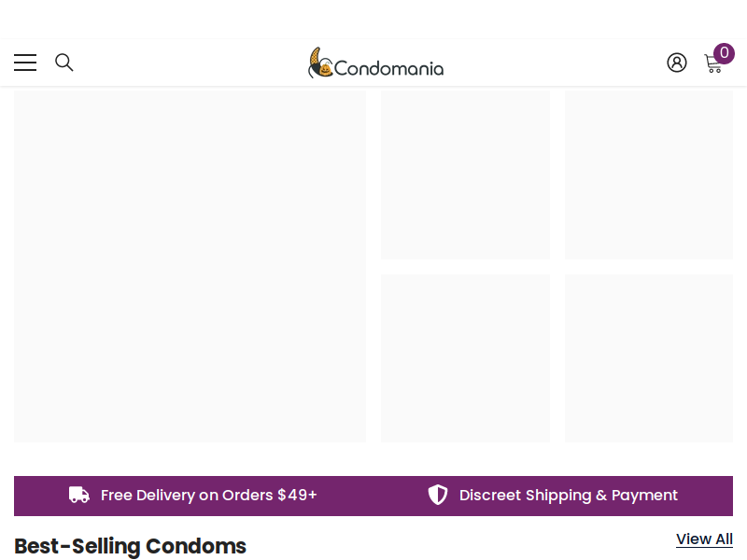747x560 pixels.
Task: Click the Condomania wordmark text
Action: point(388,68)
